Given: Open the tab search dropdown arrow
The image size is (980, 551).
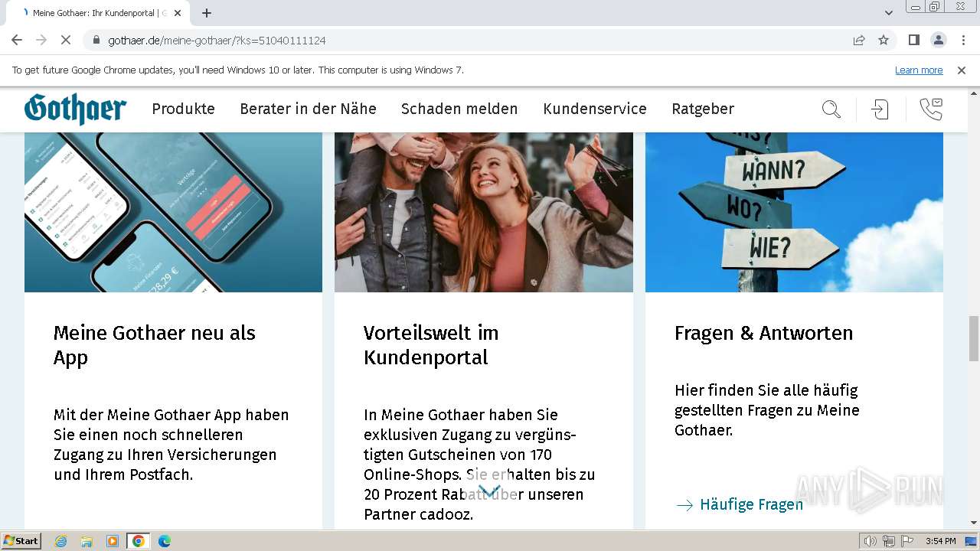Looking at the screenshot, I should pos(888,13).
